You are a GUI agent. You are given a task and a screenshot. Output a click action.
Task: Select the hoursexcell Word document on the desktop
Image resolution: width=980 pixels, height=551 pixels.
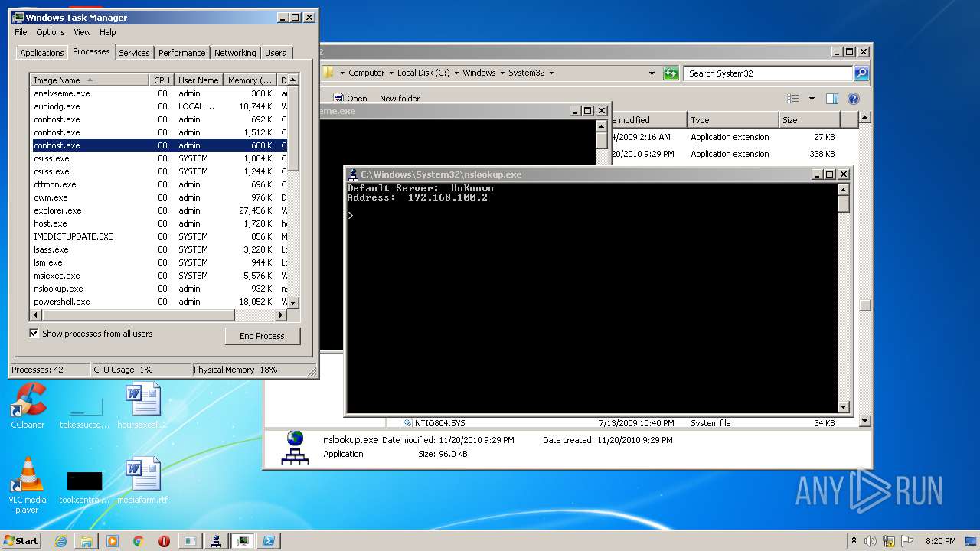[x=142, y=406]
